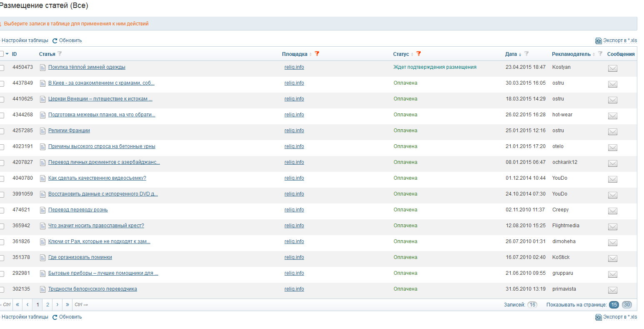Select checkbox for row 4257285
This screenshot has width=644, height=329.
2,131
